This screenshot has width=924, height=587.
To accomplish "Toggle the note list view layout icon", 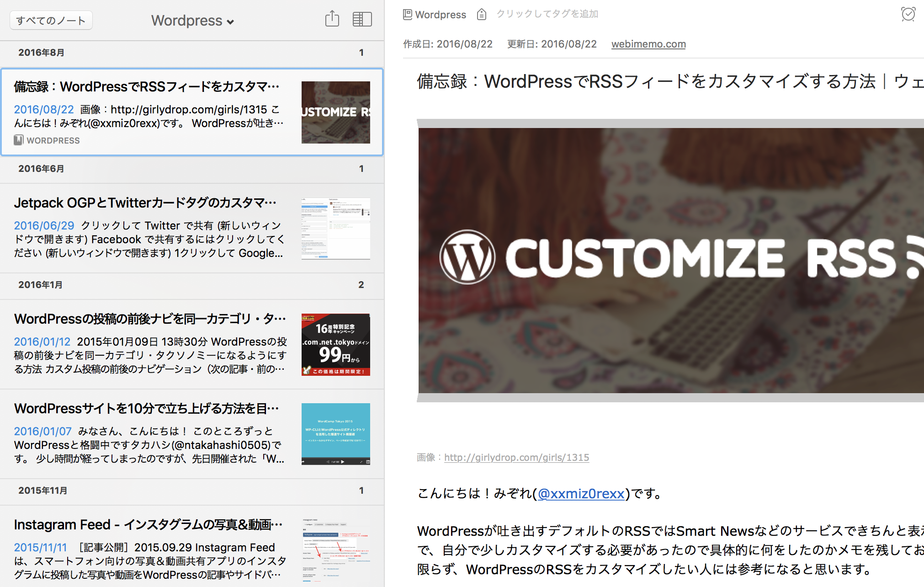I will pyautogui.click(x=362, y=19).
